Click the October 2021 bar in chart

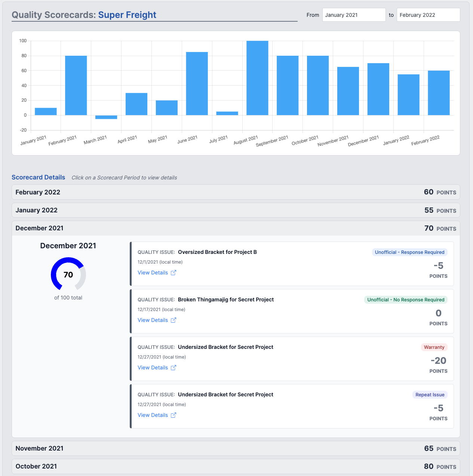318,85
